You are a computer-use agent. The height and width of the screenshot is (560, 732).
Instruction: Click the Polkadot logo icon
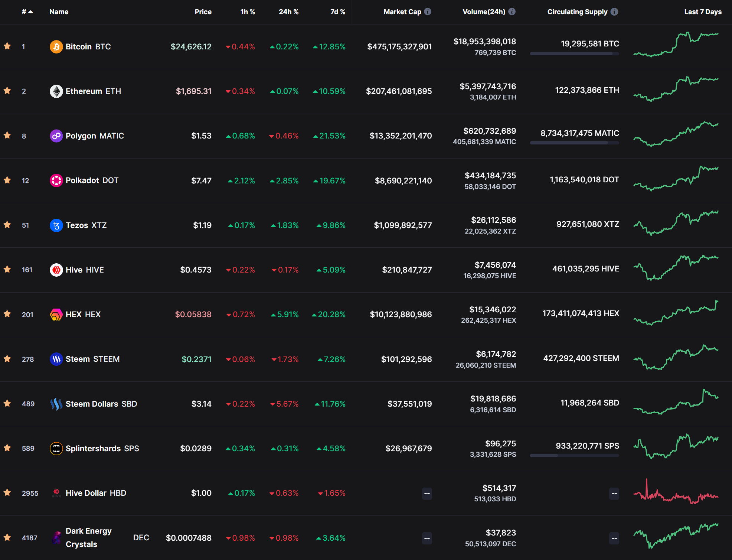(x=56, y=180)
